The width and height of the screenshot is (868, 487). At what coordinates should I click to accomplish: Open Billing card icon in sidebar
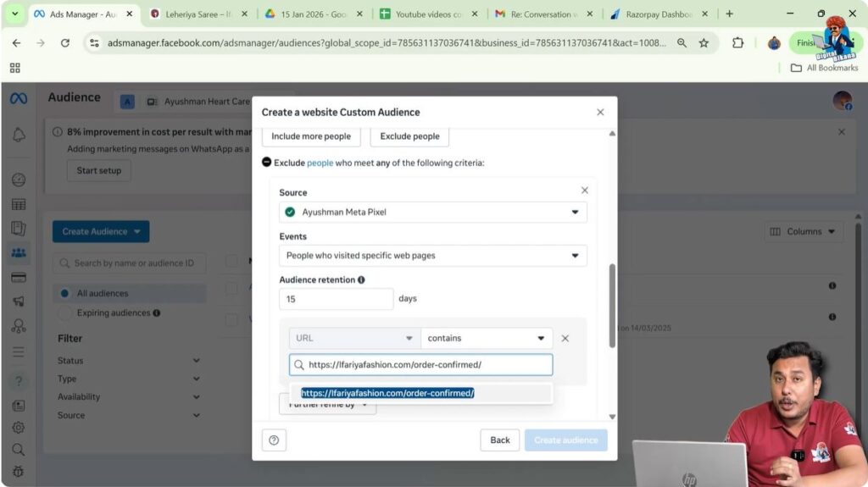tap(19, 277)
